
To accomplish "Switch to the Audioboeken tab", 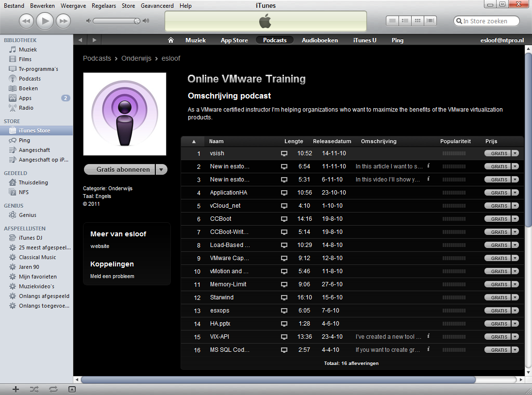I will point(319,40).
